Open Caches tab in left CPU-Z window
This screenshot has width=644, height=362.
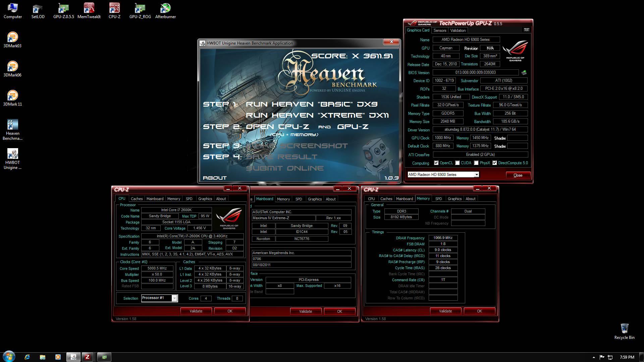tap(137, 199)
